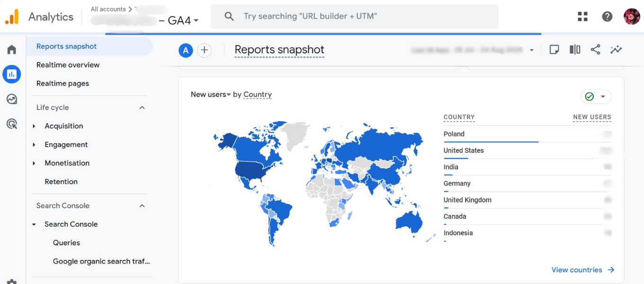Screen dimensions: 644x284
Task: Follow the View countries link
Action: coord(577,269)
